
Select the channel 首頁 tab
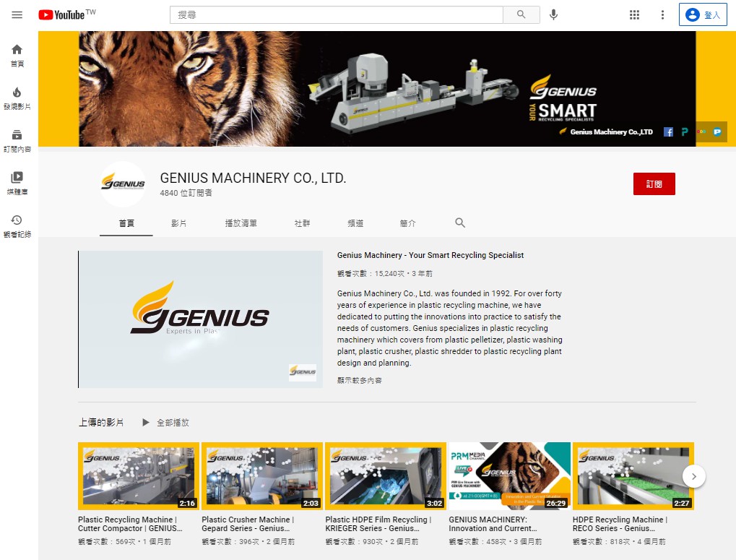click(x=126, y=223)
